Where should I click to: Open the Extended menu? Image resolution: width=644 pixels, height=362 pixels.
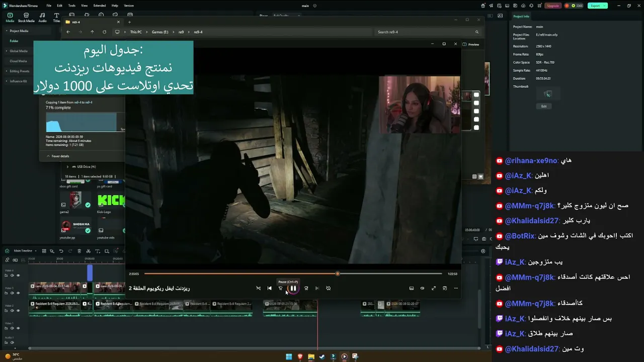pos(99,6)
